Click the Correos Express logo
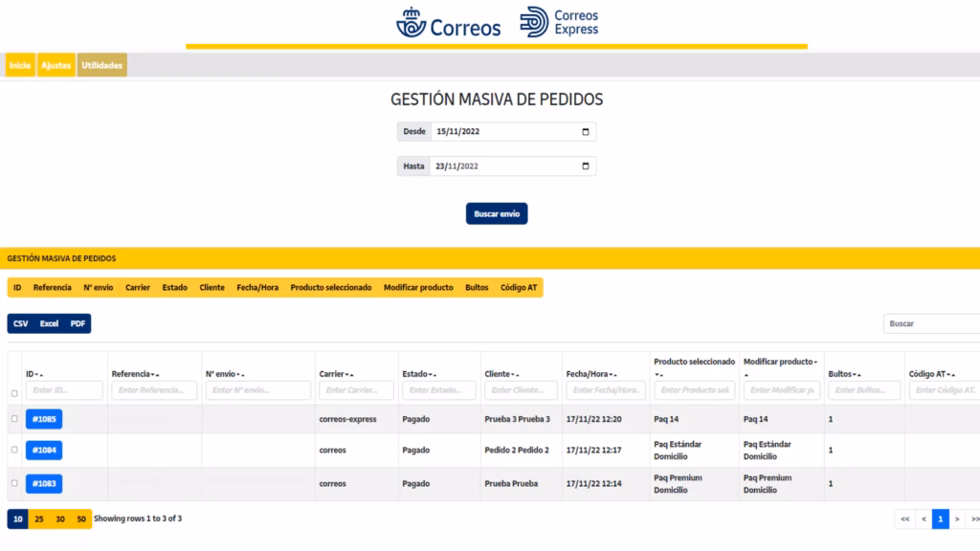 tap(560, 23)
